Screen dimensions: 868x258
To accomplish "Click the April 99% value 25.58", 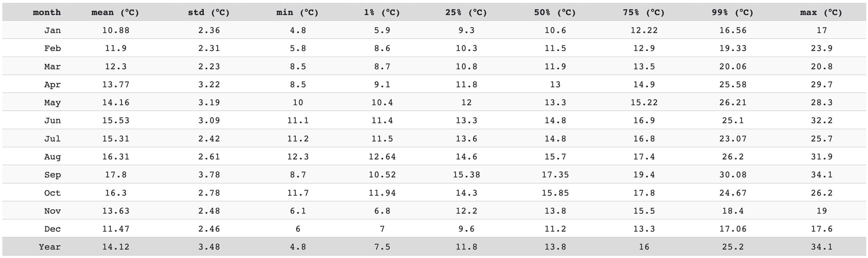I will pos(733,84).
